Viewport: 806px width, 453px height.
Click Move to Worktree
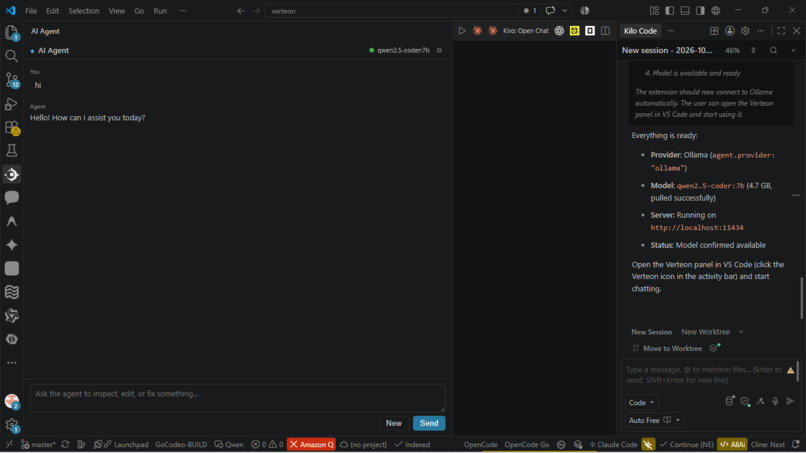[667, 348]
